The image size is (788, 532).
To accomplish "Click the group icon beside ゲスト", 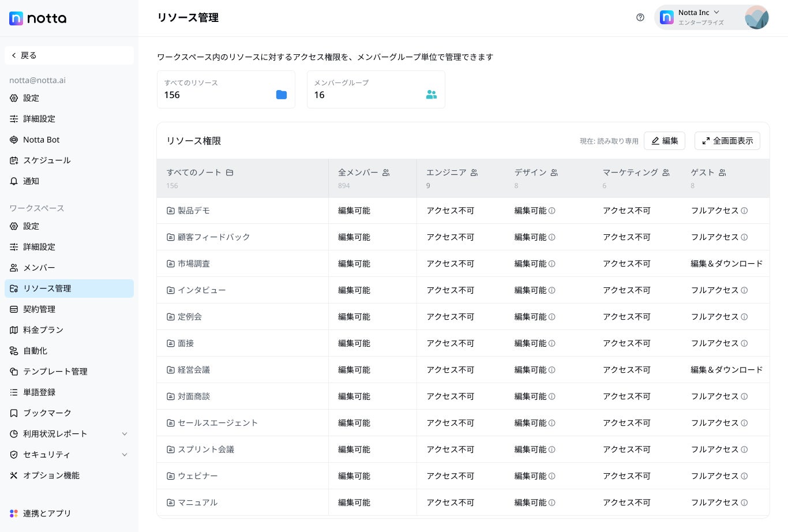I will click(722, 173).
